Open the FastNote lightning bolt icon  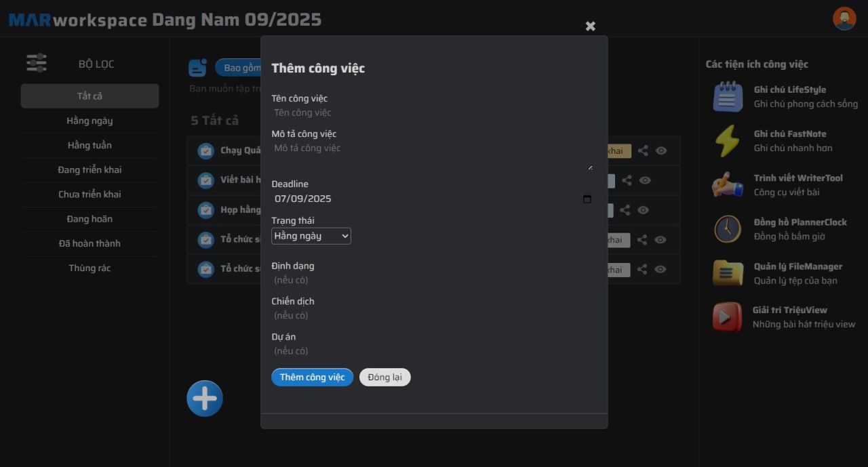coord(728,140)
